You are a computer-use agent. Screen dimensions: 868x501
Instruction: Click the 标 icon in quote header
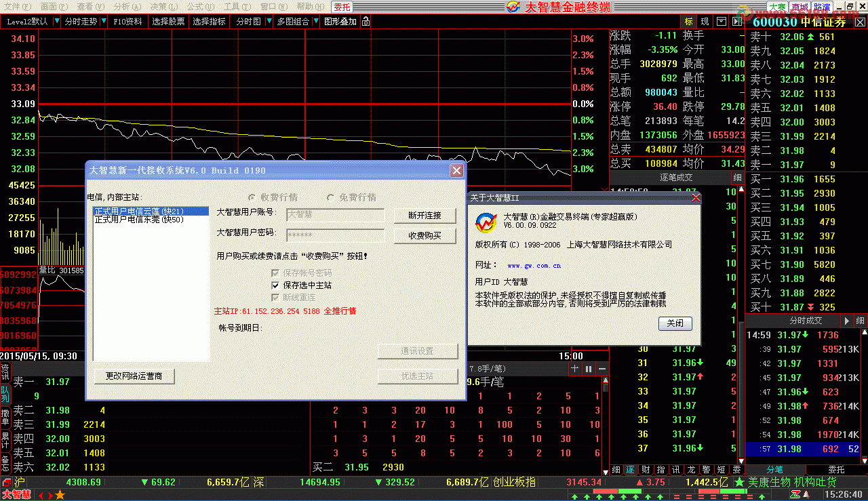tap(689, 22)
